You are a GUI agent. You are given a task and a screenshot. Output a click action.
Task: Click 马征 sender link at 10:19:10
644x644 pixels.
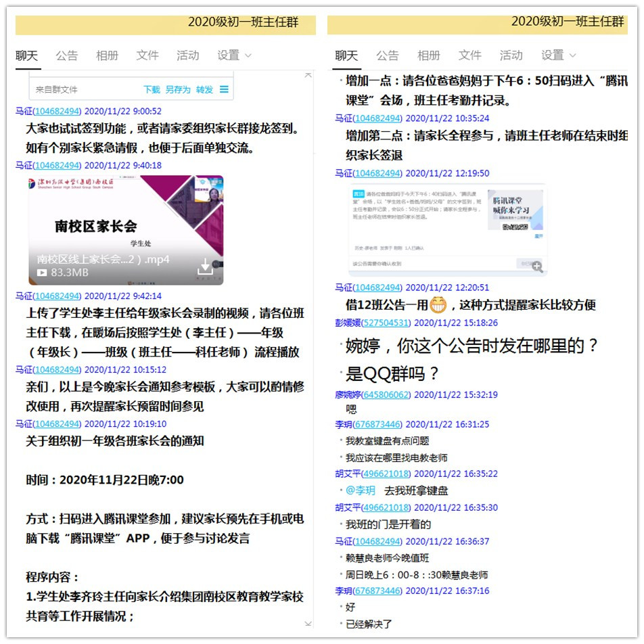click(48, 424)
